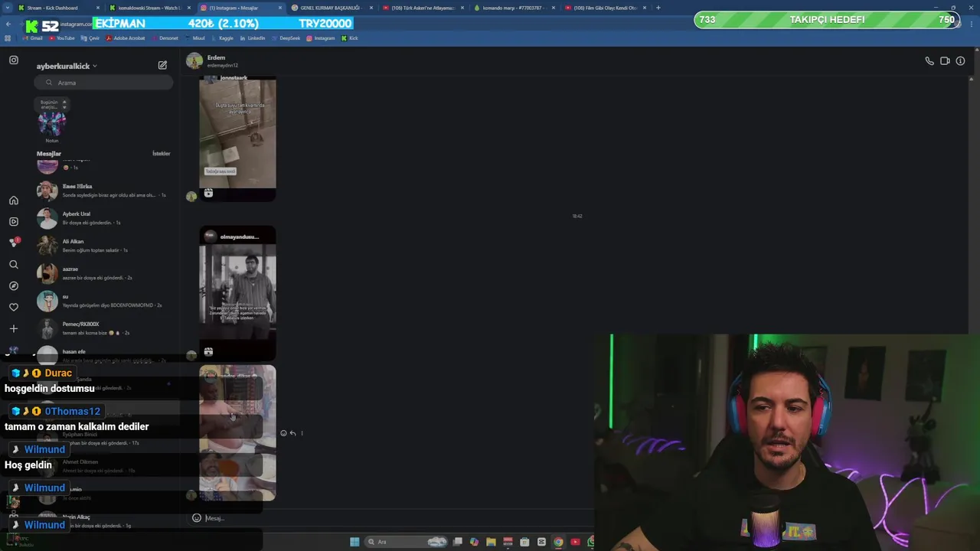Switch to the Türk Askeri'ne Atlayama tab
Viewport: 980px width, 551px height.
pos(423,8)
